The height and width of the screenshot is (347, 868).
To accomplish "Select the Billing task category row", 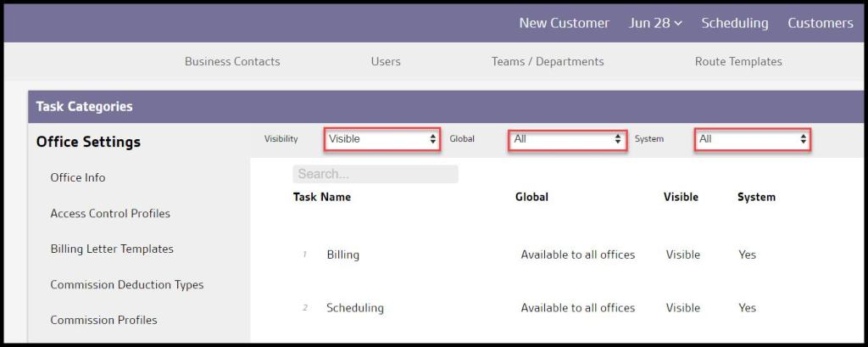I will (343, 255).
